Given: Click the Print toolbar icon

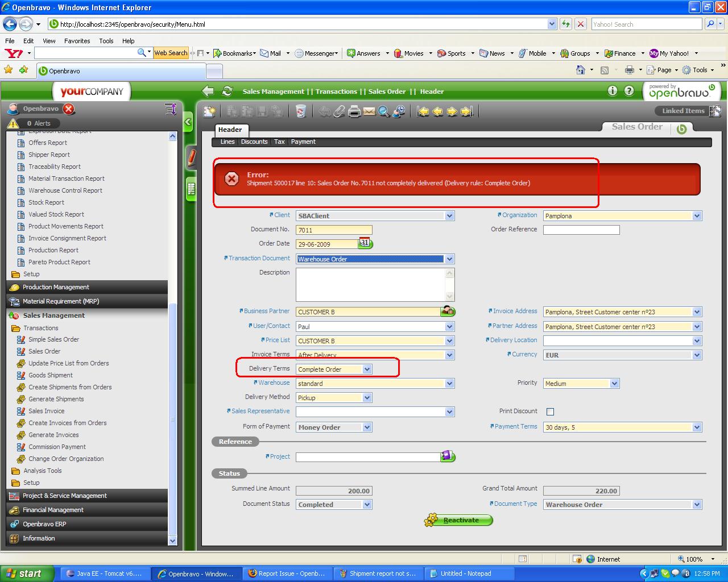Looking at the screenshot, I should [354, 111].
